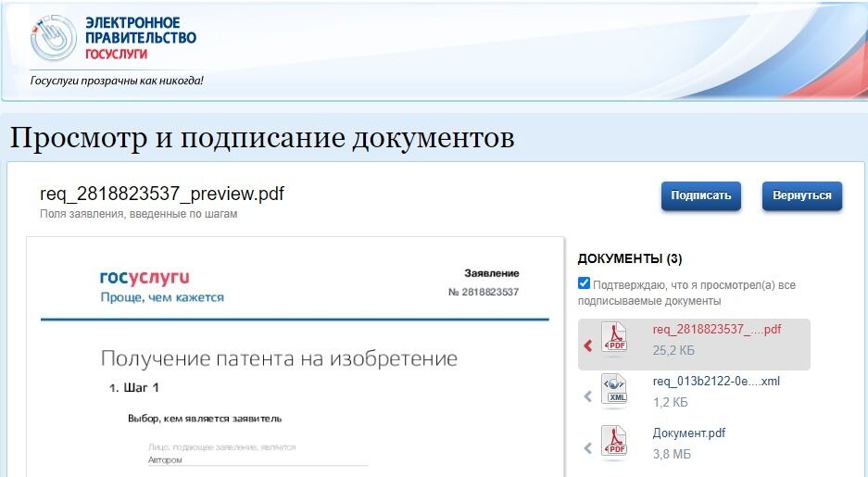Screen dimensions: 868x477
Task: Click the Подписать button
Action: 701,195
